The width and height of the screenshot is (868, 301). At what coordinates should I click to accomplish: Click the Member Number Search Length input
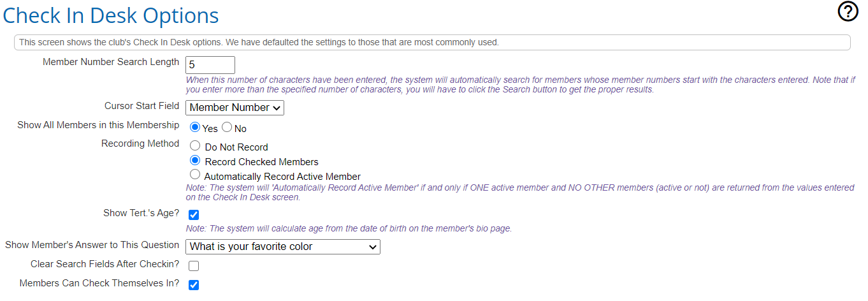210,64
